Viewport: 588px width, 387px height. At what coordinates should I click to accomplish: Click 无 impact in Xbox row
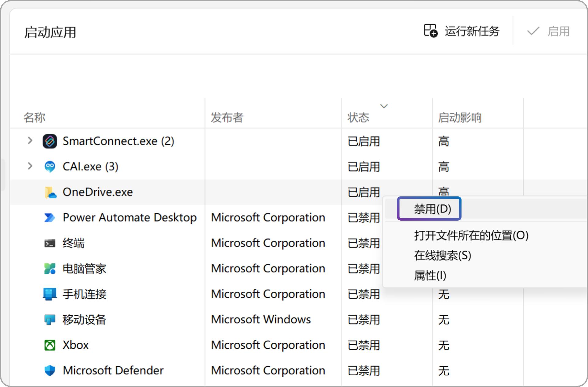443,345
